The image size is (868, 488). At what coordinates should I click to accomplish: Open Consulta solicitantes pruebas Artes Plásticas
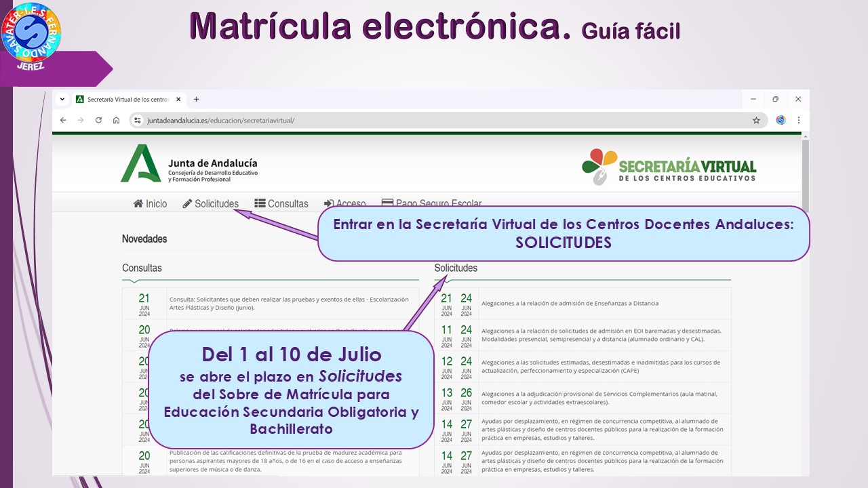click(x=289, y=303)
